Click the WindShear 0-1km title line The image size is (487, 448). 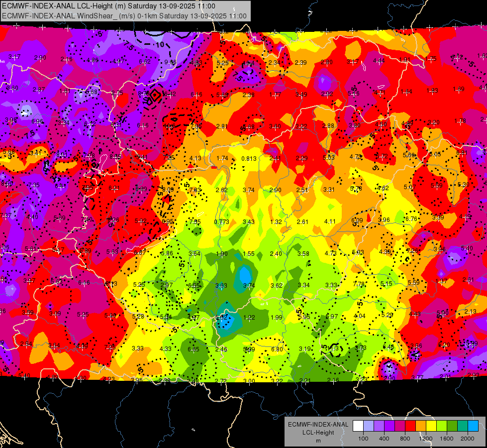click(x=124, y=16)
